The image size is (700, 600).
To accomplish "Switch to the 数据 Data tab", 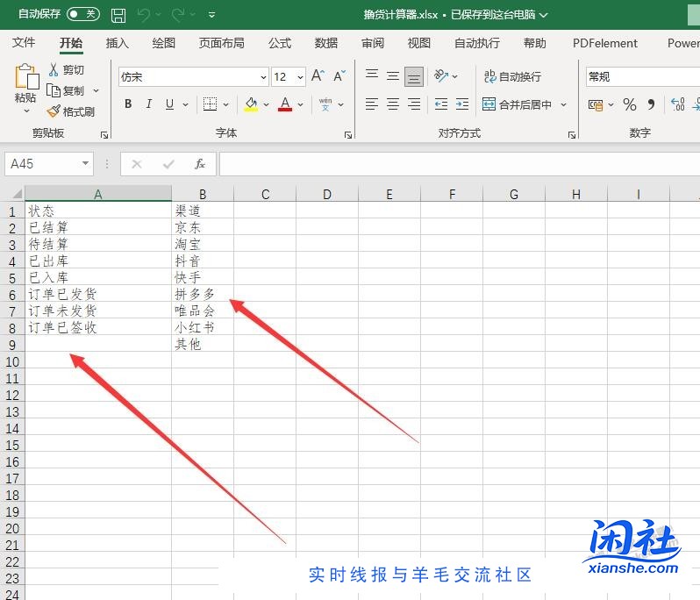I will pyautogui.click(x=326, y=43).
